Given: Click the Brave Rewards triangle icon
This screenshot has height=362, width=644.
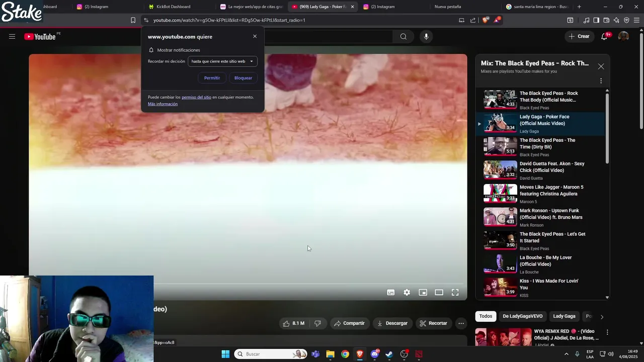Looking at the screenshot, I should 497,20.
